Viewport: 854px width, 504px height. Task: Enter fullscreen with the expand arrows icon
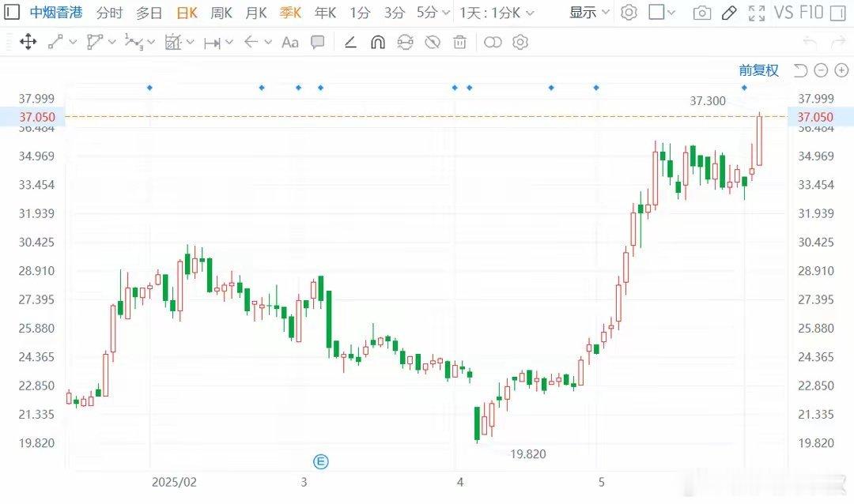[757, 13]
